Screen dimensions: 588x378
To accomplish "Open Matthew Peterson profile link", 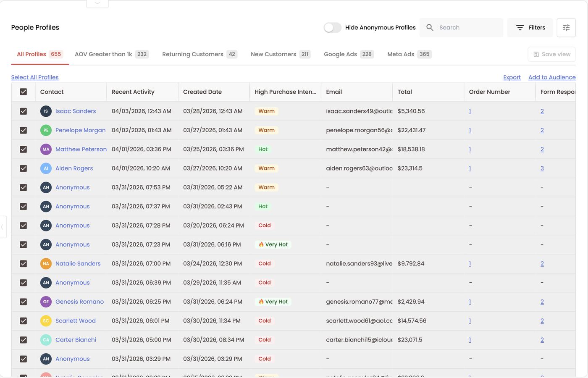I will (x=81, y=149).
